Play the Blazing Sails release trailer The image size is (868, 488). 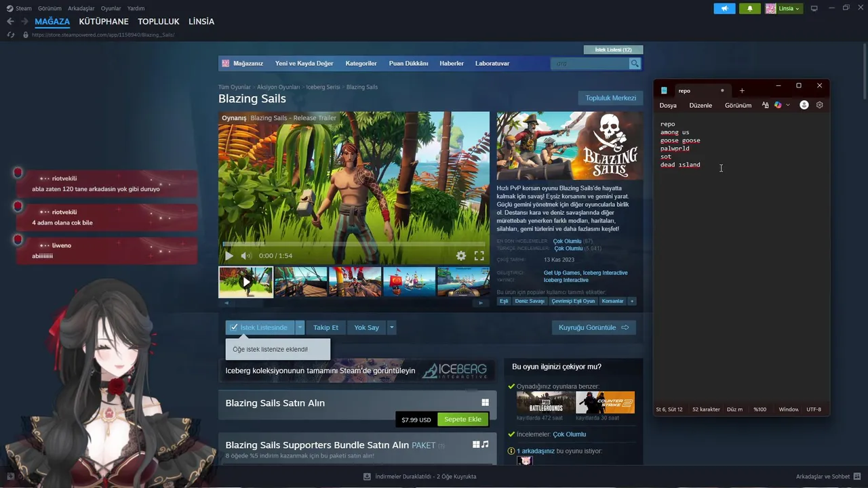point(229,256)
